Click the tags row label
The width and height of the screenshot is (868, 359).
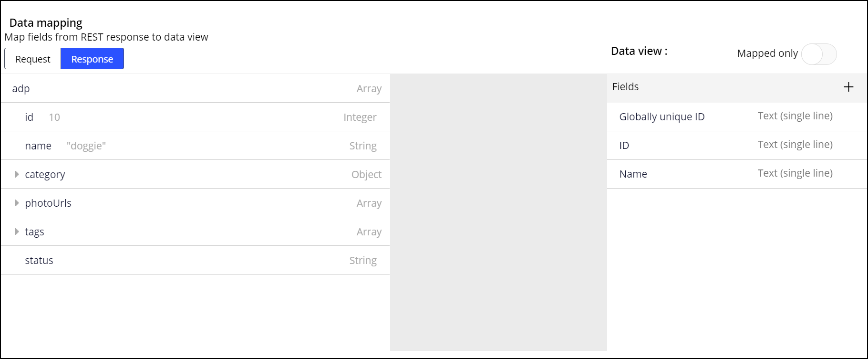pos(34,232)
